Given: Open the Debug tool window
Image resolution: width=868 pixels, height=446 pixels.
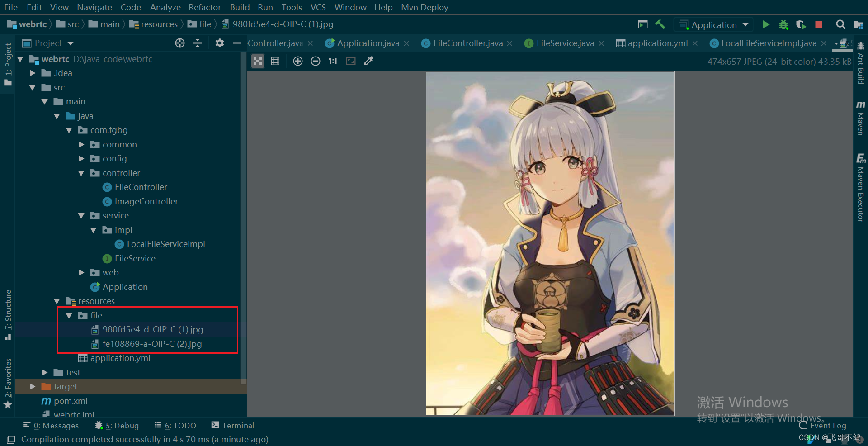Looking at the screenshot, I should [x=117, y=426].
